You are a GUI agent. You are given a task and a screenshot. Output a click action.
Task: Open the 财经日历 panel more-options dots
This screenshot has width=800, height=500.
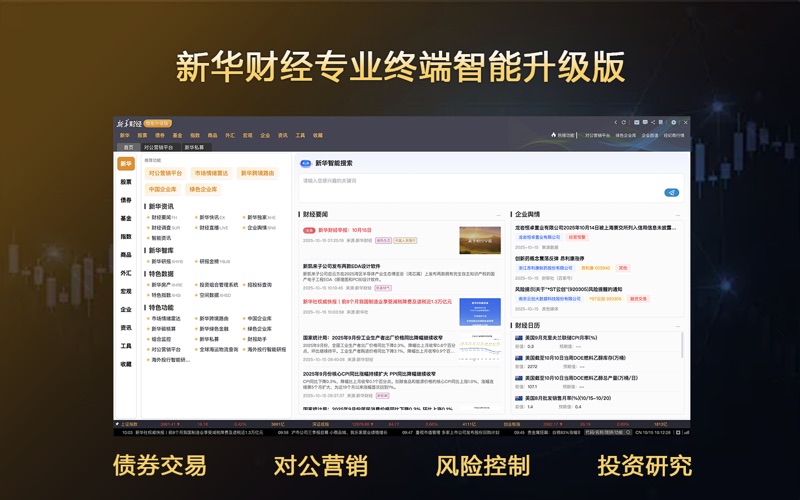678,326
